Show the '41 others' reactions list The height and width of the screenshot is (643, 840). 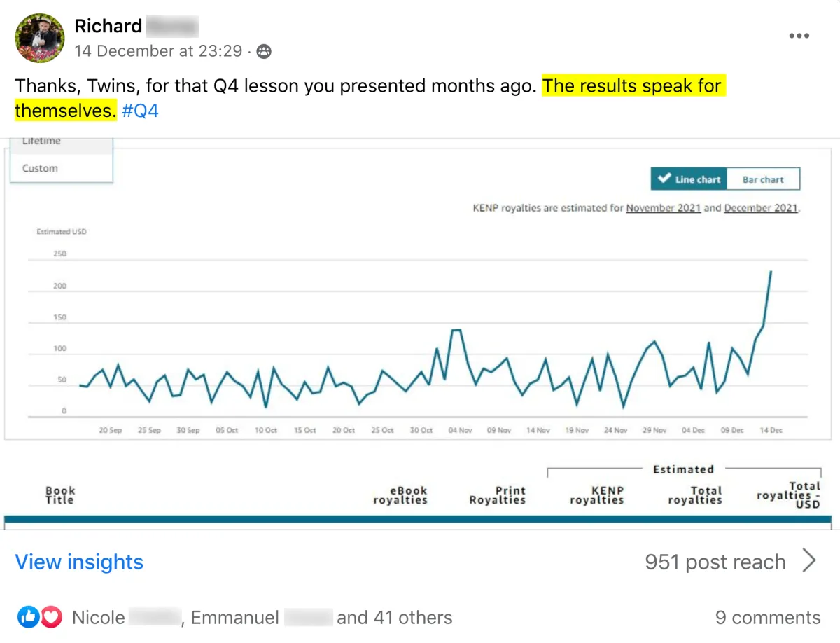394,618
